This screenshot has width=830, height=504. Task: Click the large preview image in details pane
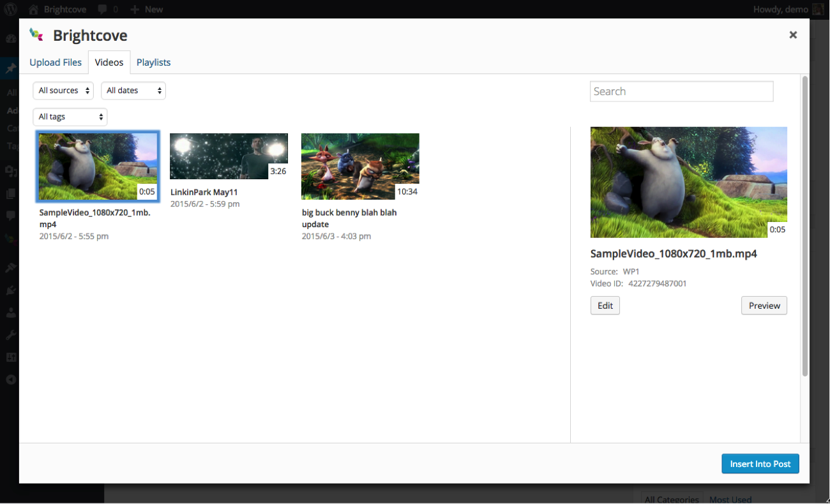coord(688,182)
